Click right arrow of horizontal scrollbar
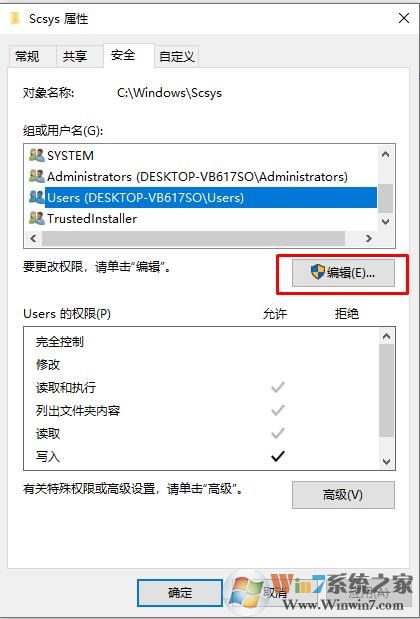Screen dimensions: 420x619 [x=368, y=238]
